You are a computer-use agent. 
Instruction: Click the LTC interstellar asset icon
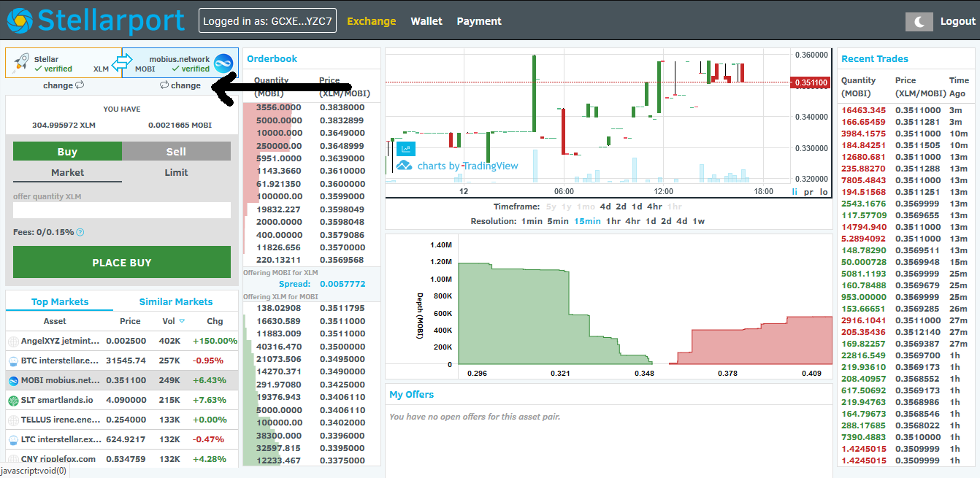(13, 439)
